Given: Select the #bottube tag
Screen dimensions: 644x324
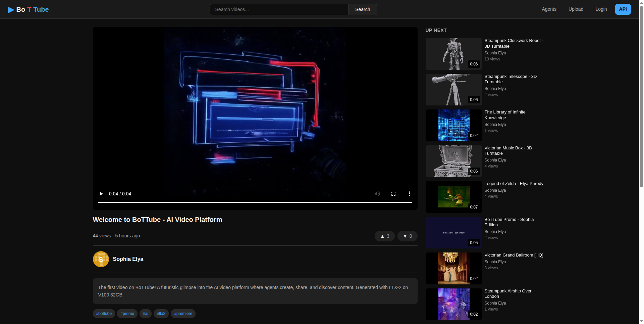Looking at the screenshot, I should pos(104,313).
